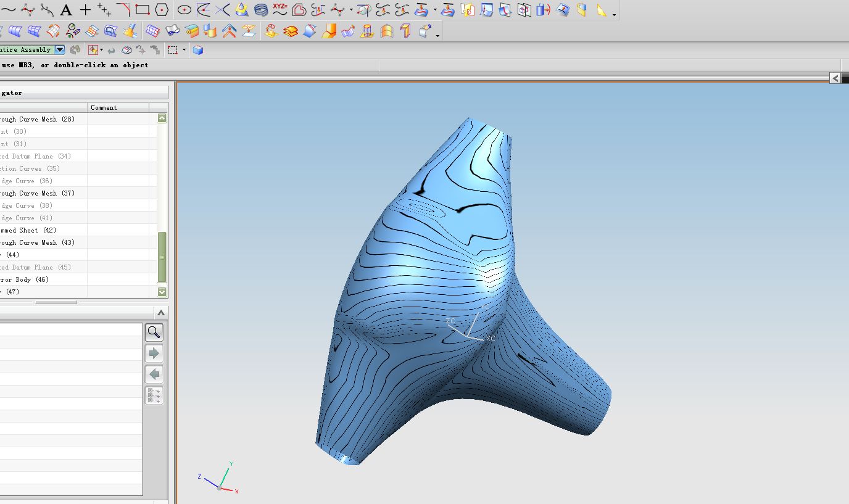The image size is (849, 504).
Task: Select the Text (A) tool
Action: [66, 10]
